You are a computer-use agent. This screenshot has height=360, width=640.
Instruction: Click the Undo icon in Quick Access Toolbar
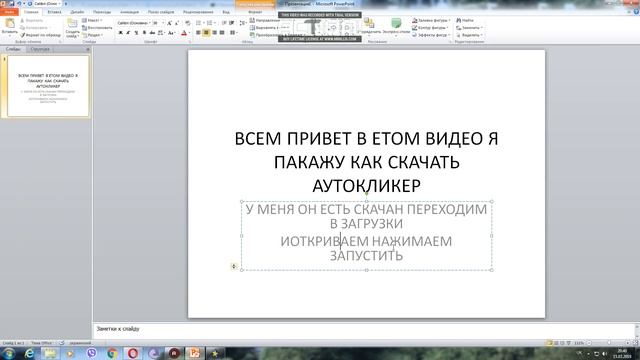(19, 4)
